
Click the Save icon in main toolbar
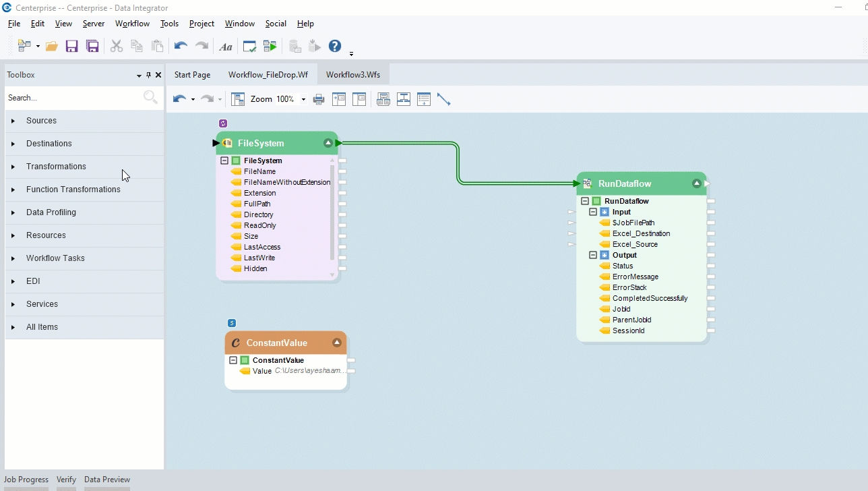click(71, 47)
